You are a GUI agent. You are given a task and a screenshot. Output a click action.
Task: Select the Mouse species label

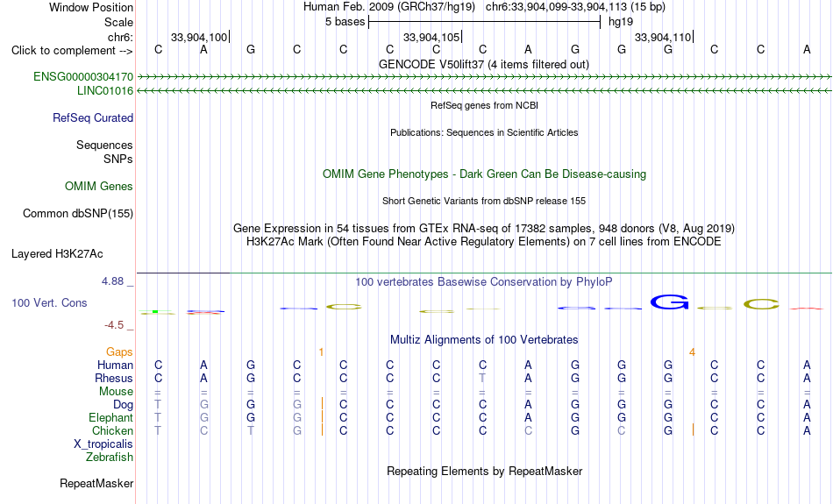[117, 392]
